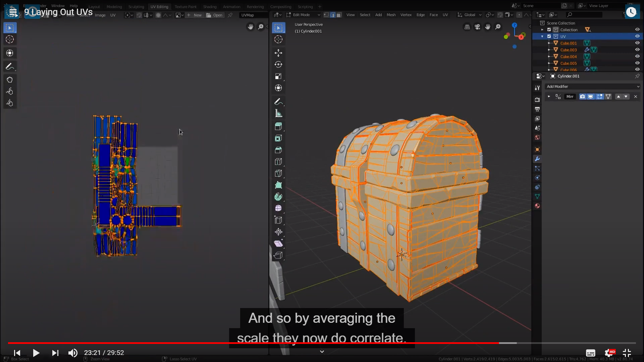This screenshot has height=362, width=644.
Task: Select the Rotate tool in 3D viewport
Action: [x=278, y=64]
